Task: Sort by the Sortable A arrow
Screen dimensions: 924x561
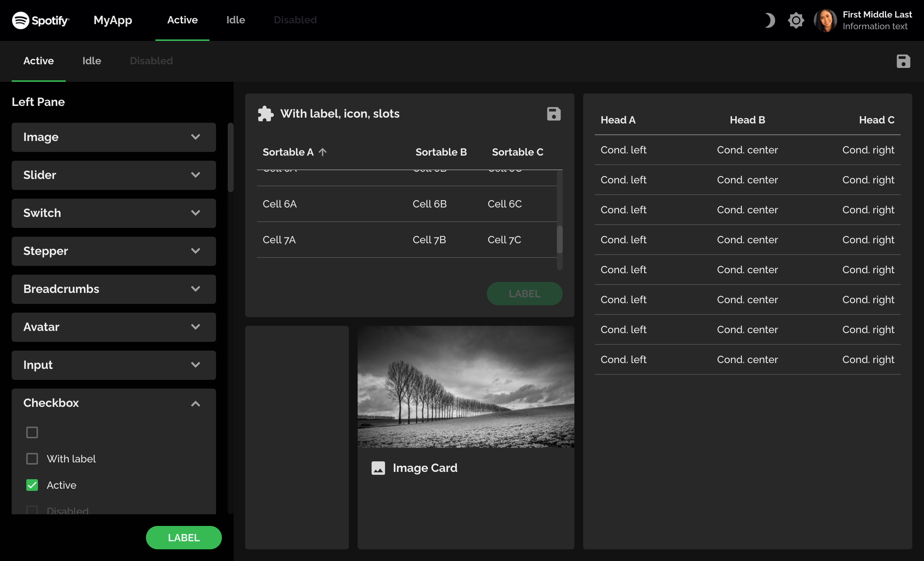Action: [x=323, y=152]
